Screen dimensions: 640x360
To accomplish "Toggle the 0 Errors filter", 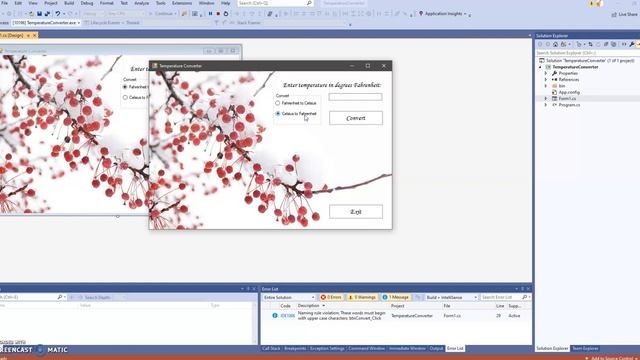I will tap(331, 297).
